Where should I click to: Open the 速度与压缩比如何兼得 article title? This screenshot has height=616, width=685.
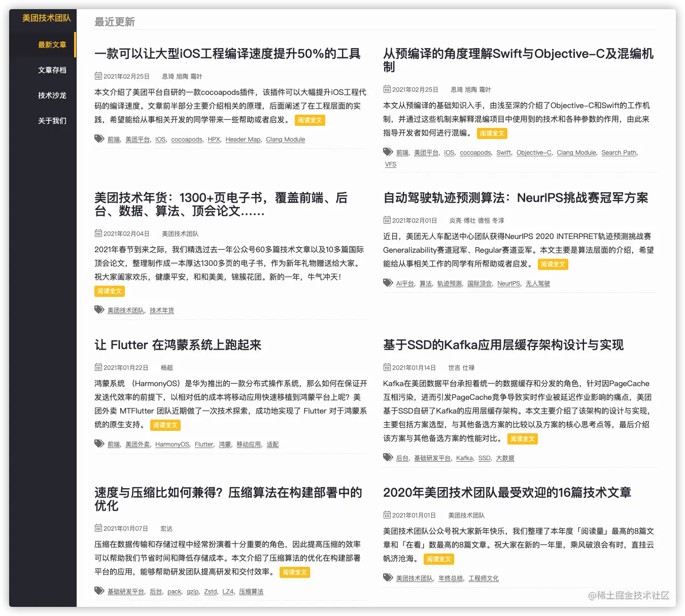tap(228, 499)
